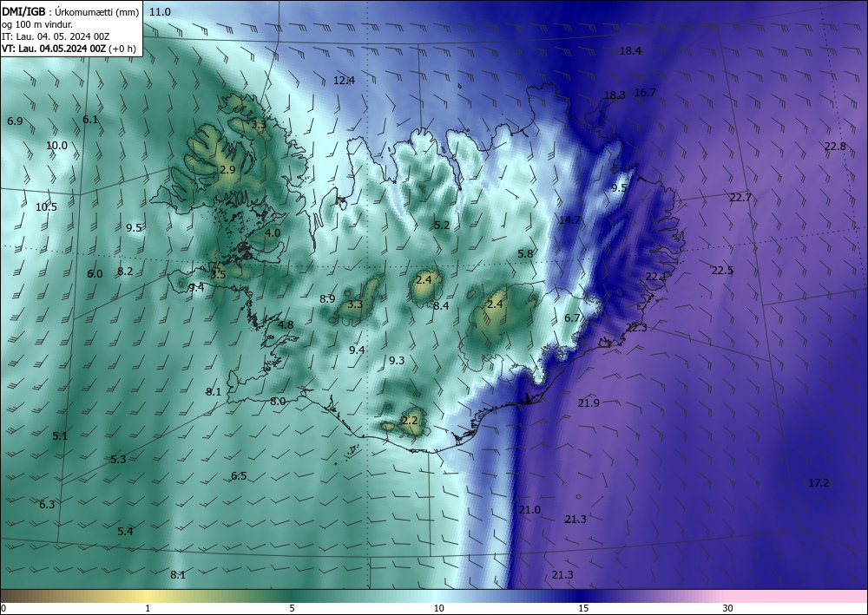868x615 pixels.
Task: Select the 8.9 value label
Action: (327, 298)
